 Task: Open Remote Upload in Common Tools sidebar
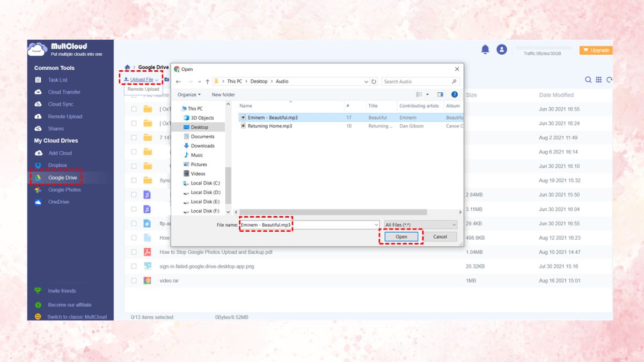pyautogui.click(x=65, y=116)
